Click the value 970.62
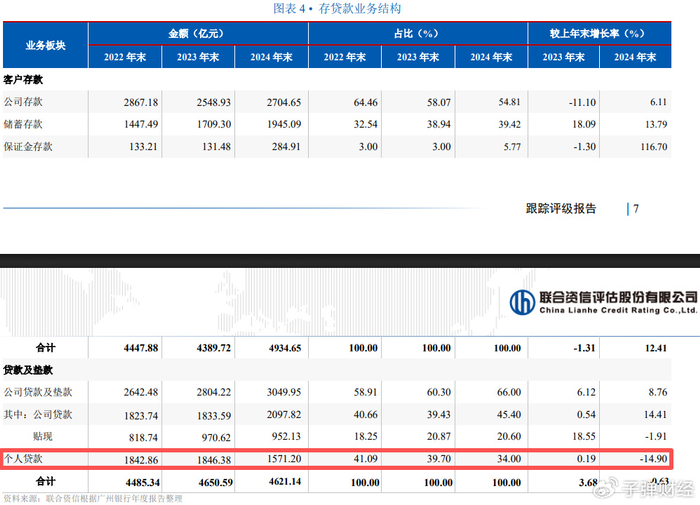 216,438
